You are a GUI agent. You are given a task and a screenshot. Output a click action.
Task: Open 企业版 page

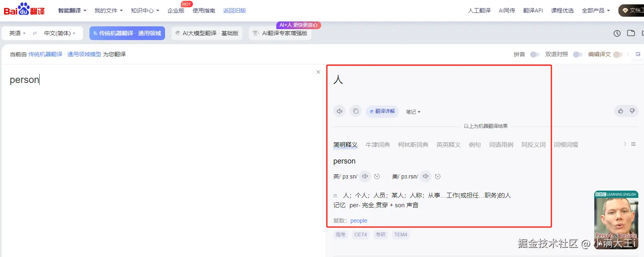pos(176,11)
